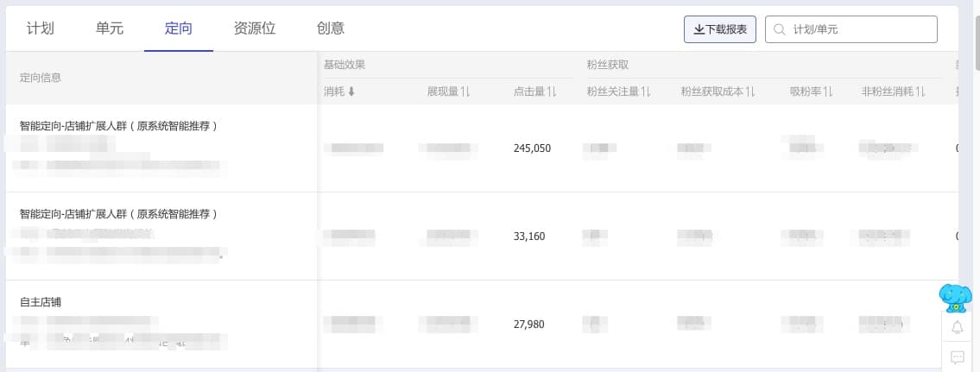Screen dimensions: 980x372
Task: Sort the 吸粉率 column
Action: pos(828,91)
